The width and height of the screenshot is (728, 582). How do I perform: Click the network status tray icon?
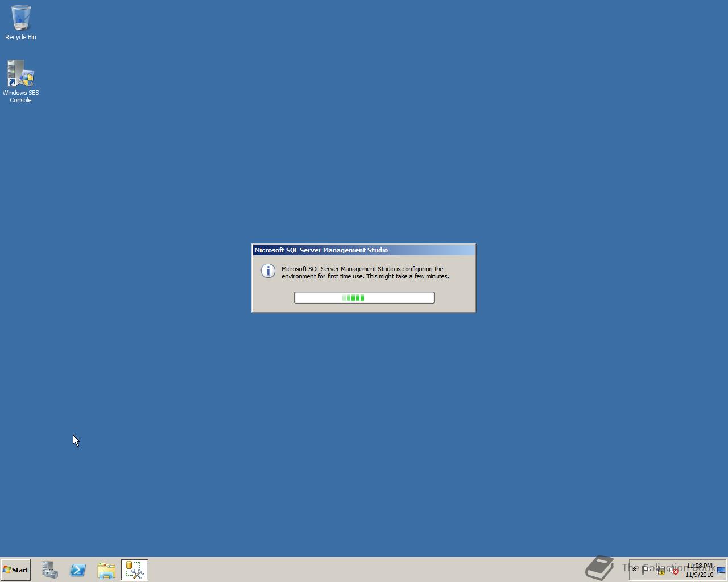[660, 570]
